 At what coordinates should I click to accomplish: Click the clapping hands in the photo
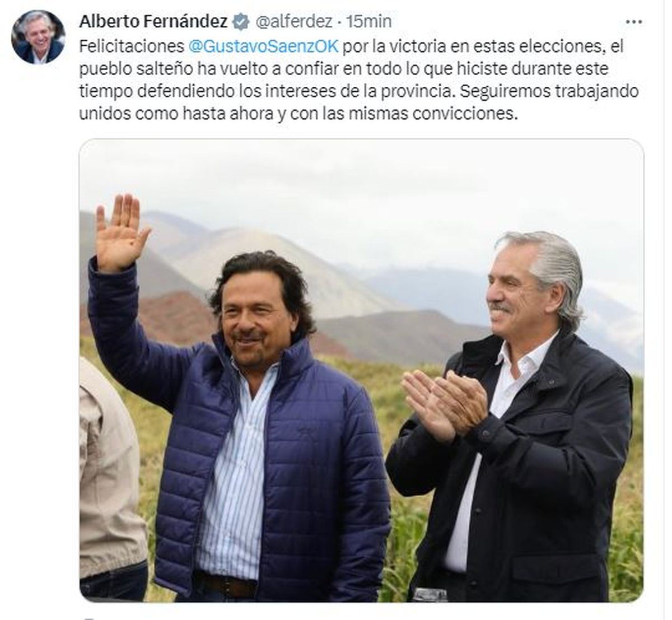(442, 400)
